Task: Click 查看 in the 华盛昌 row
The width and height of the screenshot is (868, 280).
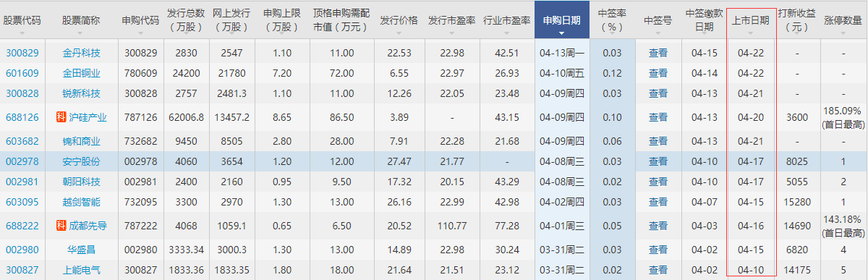Action: tap(658, 250)
